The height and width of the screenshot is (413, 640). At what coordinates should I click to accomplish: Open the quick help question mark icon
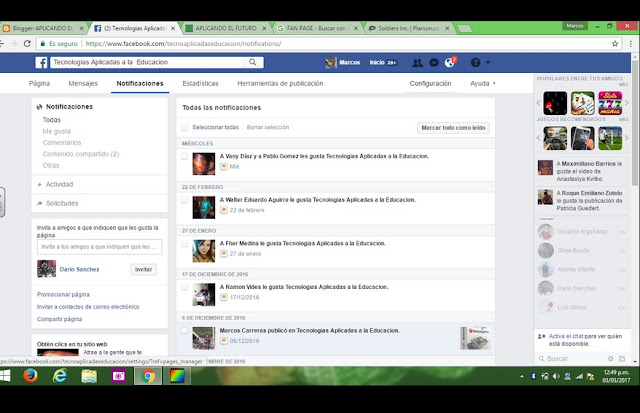tap(475, 62)
